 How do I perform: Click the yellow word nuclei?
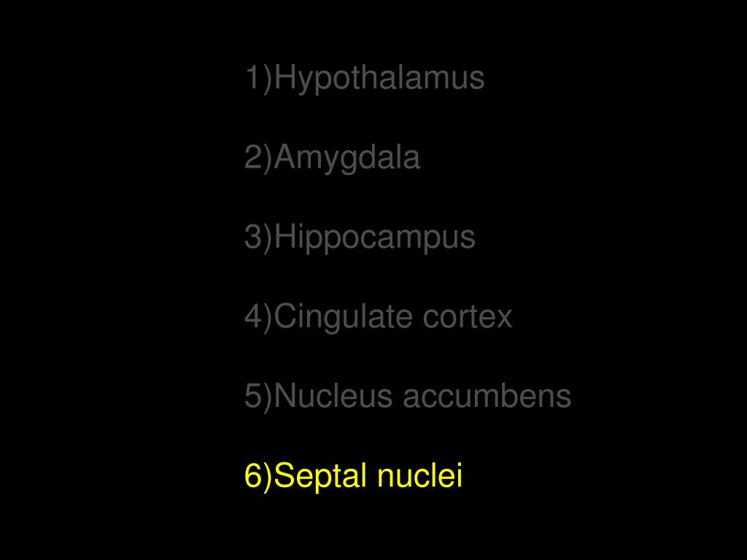pyautogui.click(x=419, y=475)
